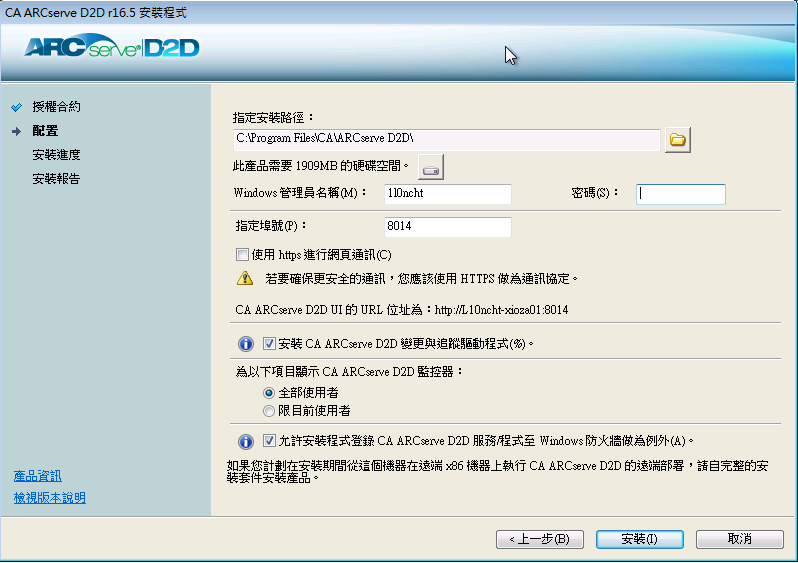Click the 上一步(B) back button

click(x=539, y=539)
